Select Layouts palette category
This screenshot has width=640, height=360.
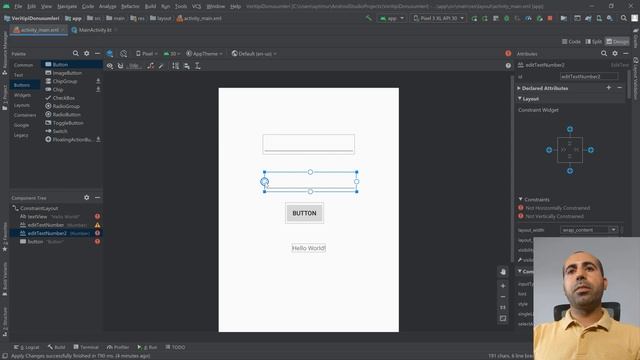(22, 105)
